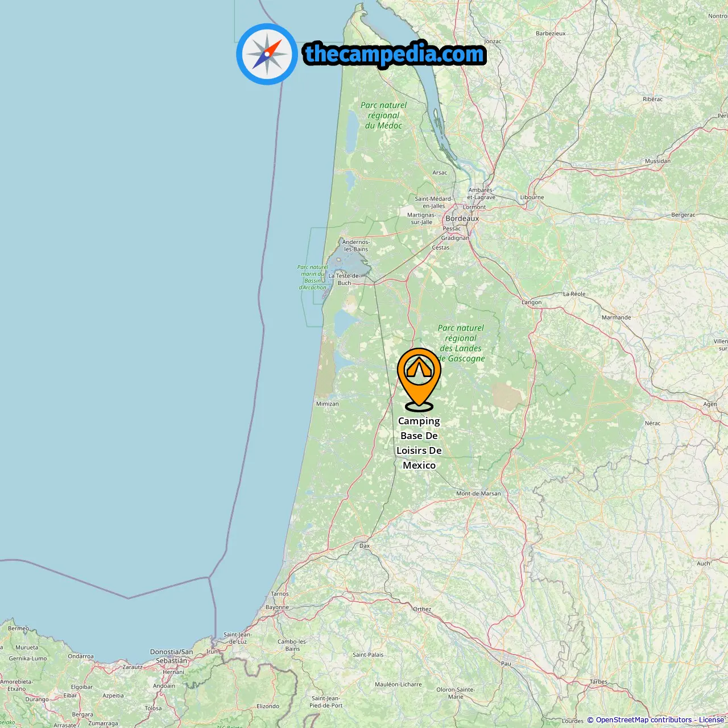Screen dimensions: 728x728
Task: Click the Donostia/San Sebastián label
Action: (x=172, y=656)
